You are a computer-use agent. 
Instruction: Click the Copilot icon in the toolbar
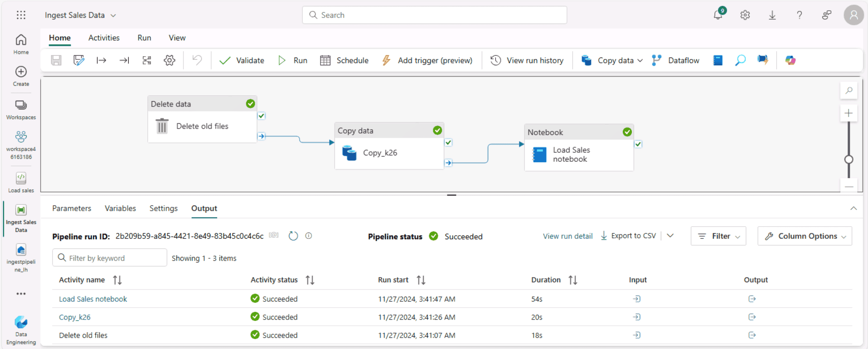[790, 60]
